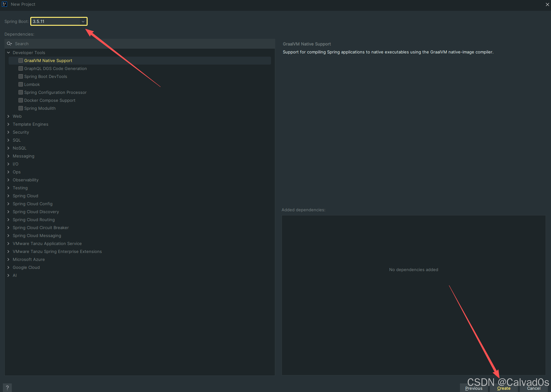Click the Create button
This screenshot has width=551, height=392.
coord(504,388)
